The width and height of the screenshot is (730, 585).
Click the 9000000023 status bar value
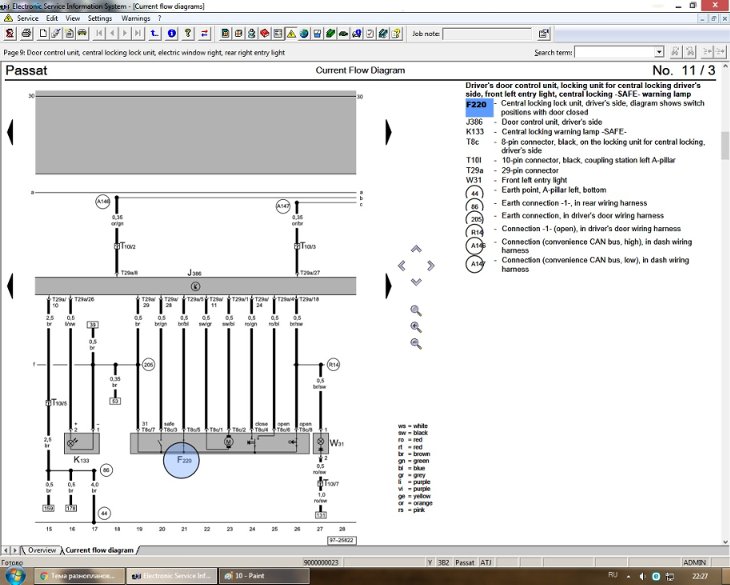[321, 562]
